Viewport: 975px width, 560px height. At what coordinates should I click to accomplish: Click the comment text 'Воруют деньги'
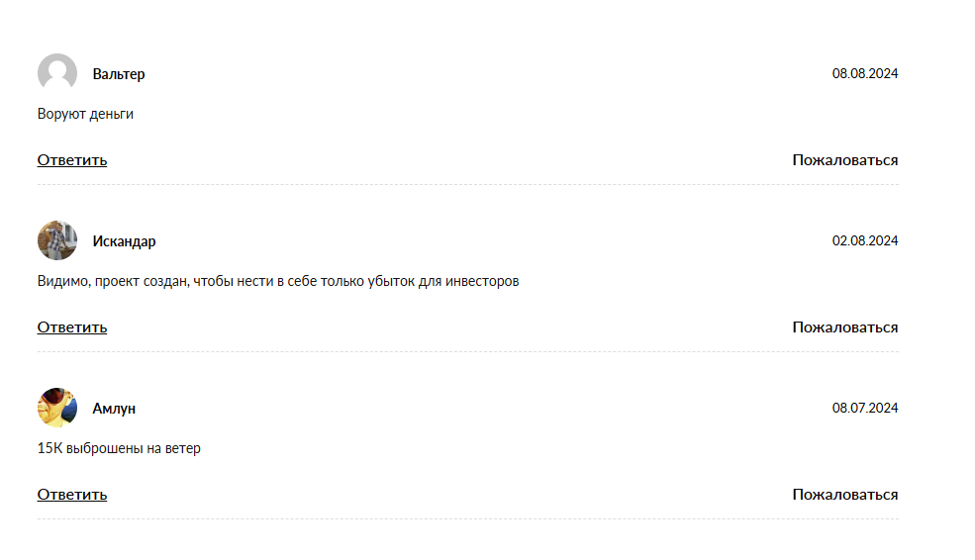85,114
